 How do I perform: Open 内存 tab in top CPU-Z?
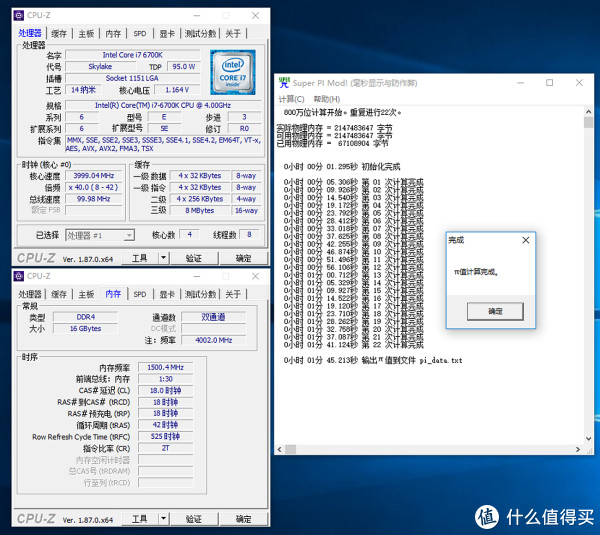tap(113, 34)
